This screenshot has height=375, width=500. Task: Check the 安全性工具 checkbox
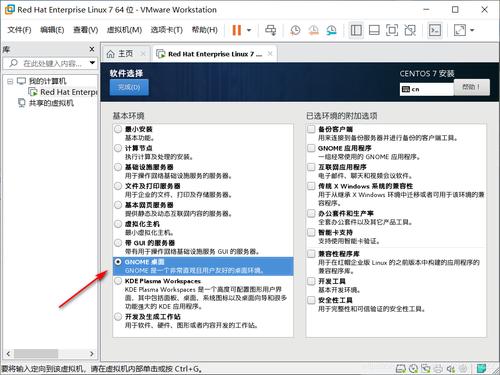[x=311, y=300]
